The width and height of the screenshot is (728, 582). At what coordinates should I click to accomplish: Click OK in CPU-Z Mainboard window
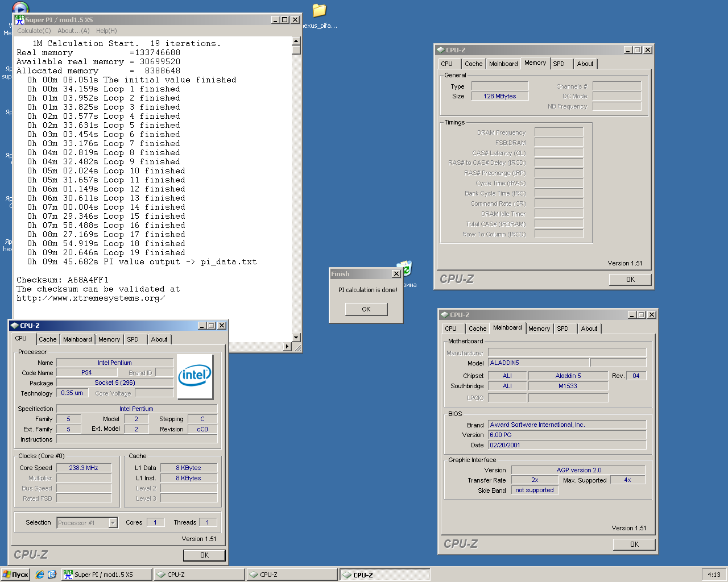pos(634,544)
